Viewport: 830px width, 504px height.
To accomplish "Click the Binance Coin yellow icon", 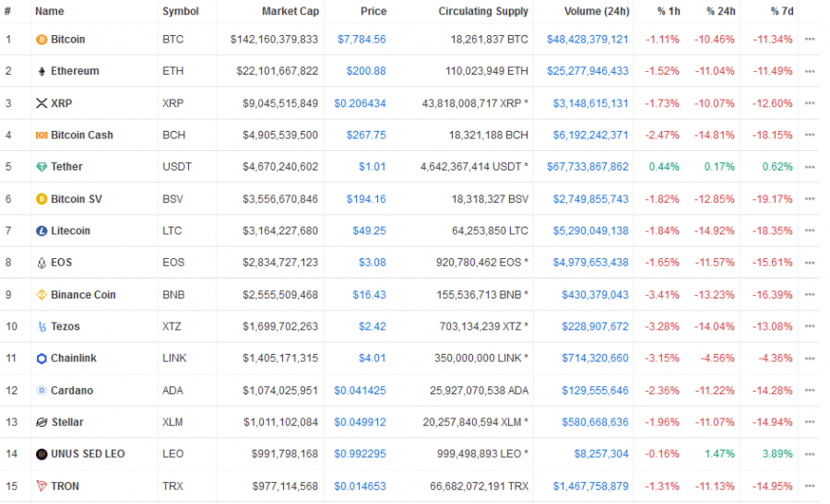I will tap(41, 295).
